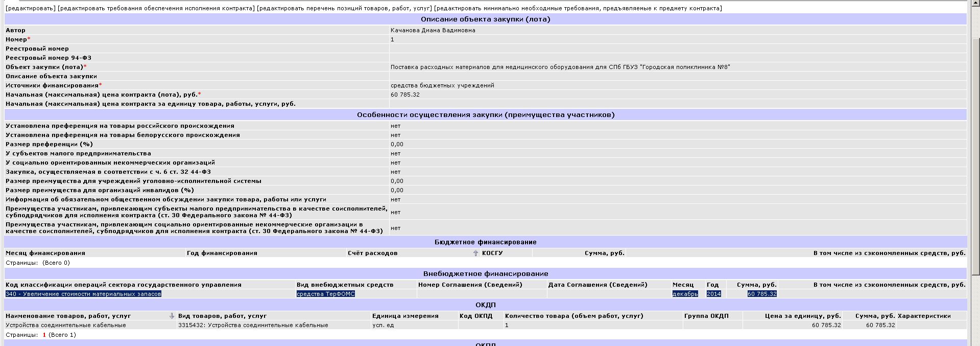Click the усл. ед unit cell
This screenshot has width=980, height=346.
point(383,325)
